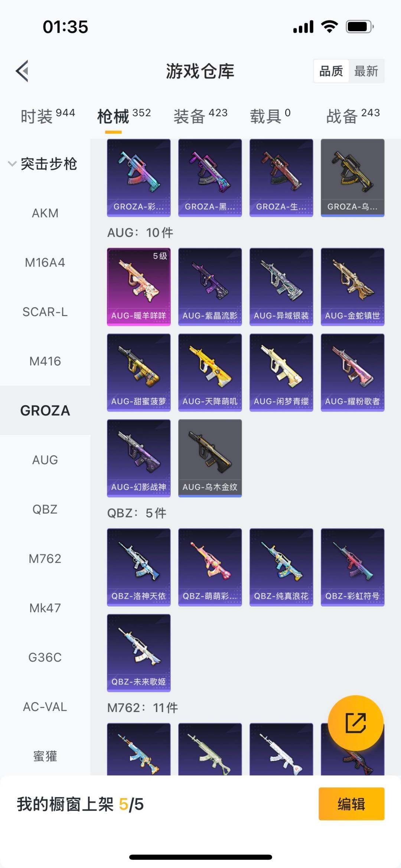Switch to the 时装 tab
This screenshot has height=868, width=401.
tap(48, 116)
